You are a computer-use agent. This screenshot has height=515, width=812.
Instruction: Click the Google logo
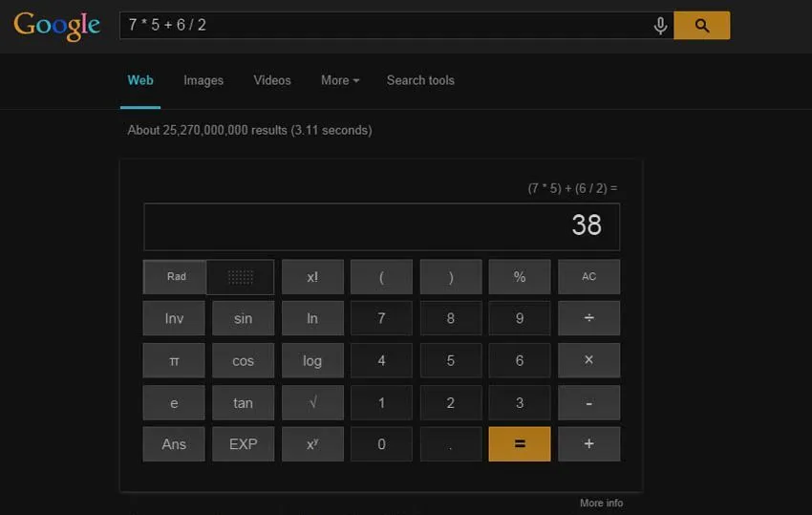point(57,26)
